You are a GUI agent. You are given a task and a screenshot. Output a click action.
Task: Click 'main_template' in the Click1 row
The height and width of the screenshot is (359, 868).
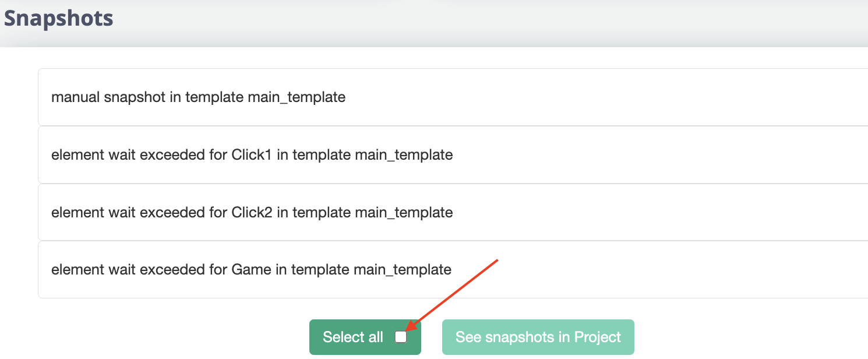point(404,155)
